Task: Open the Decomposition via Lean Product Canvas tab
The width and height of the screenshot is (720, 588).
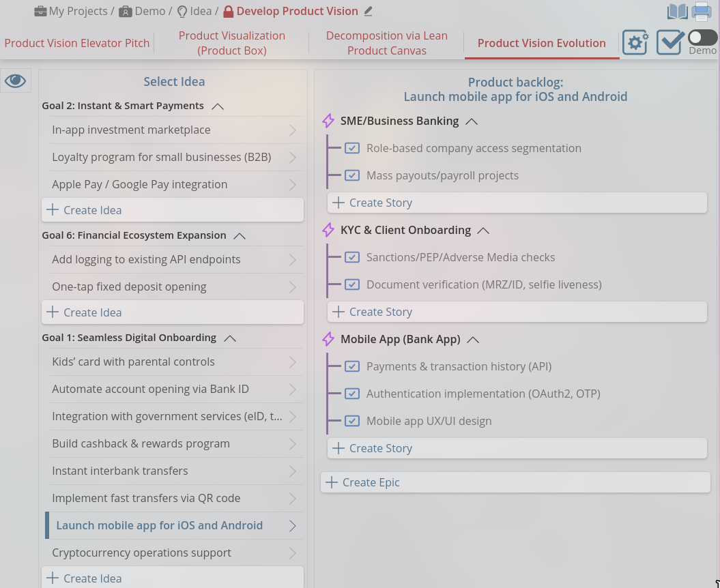Action: tap(386, 43)
